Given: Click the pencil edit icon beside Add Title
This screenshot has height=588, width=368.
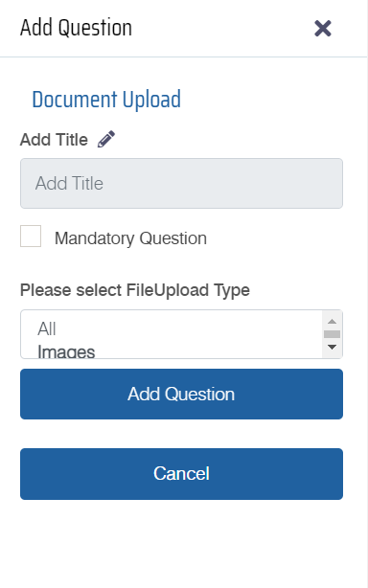Looking at the screenshot, I should pyautogui.click(x=106, y=139).
